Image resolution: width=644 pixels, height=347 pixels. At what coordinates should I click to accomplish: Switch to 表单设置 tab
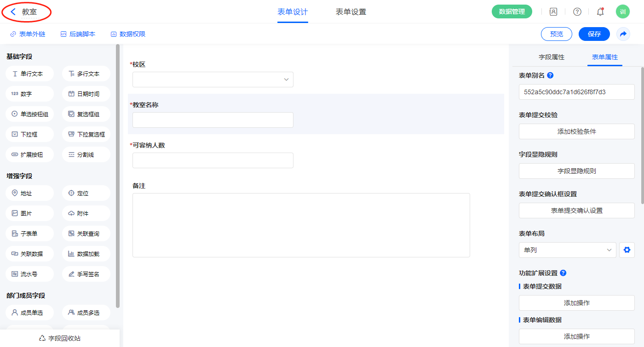point(351,12)
